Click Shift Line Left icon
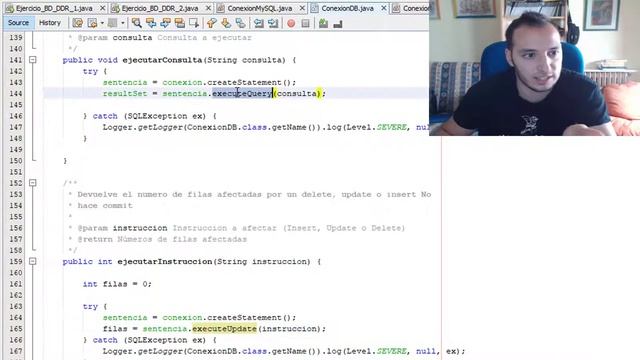The image size is (640, 360). [258, 23]
